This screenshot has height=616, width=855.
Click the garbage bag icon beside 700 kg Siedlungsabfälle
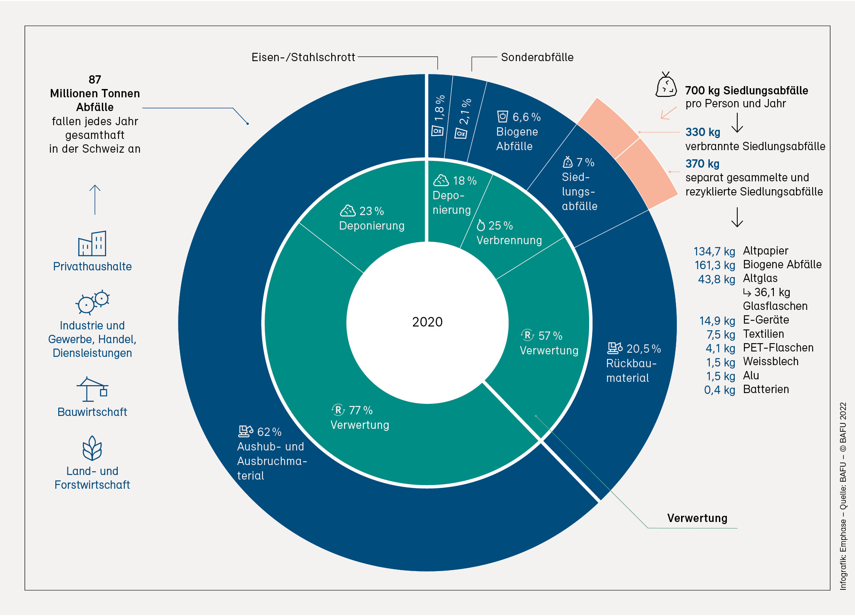666,85
